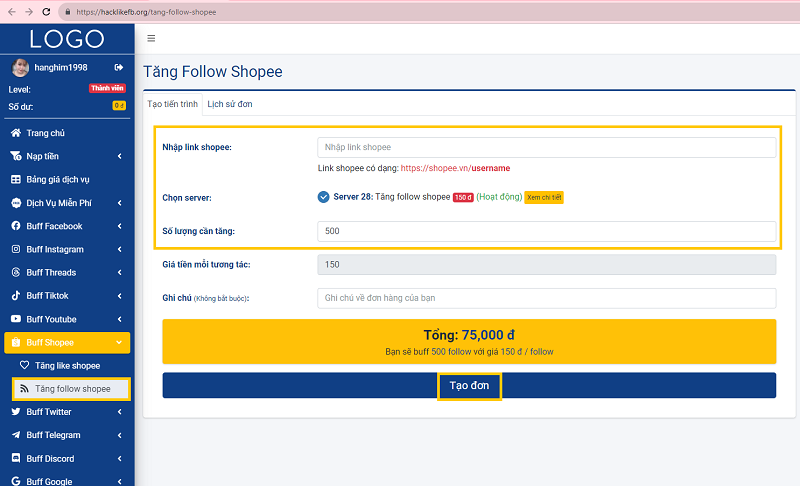Open Trang chủ menu item
800x486 pixels.
click(x=67, y=133)
